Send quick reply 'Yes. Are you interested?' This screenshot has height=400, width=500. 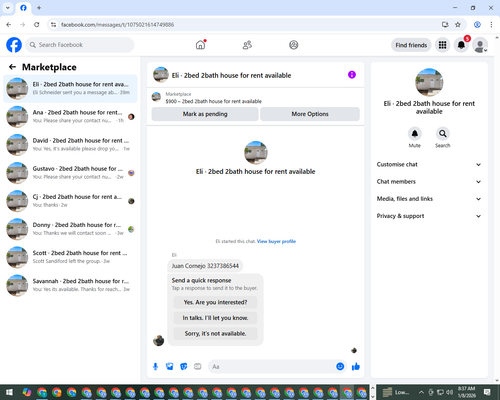215,302
